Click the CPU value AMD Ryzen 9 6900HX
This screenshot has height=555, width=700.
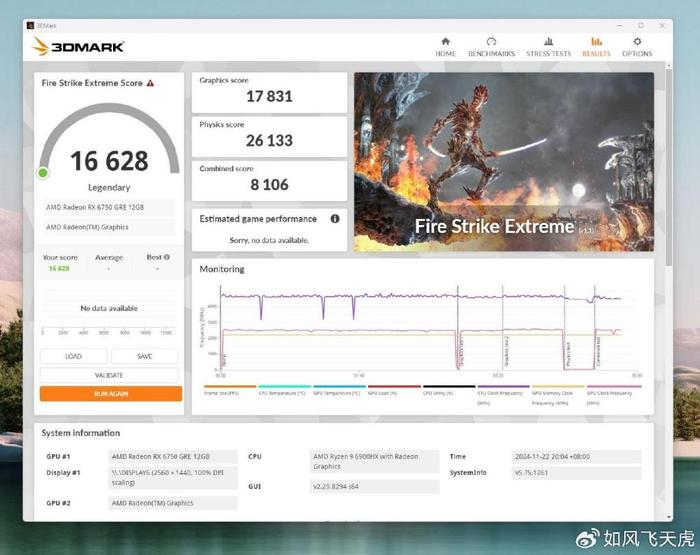point(375,461)
